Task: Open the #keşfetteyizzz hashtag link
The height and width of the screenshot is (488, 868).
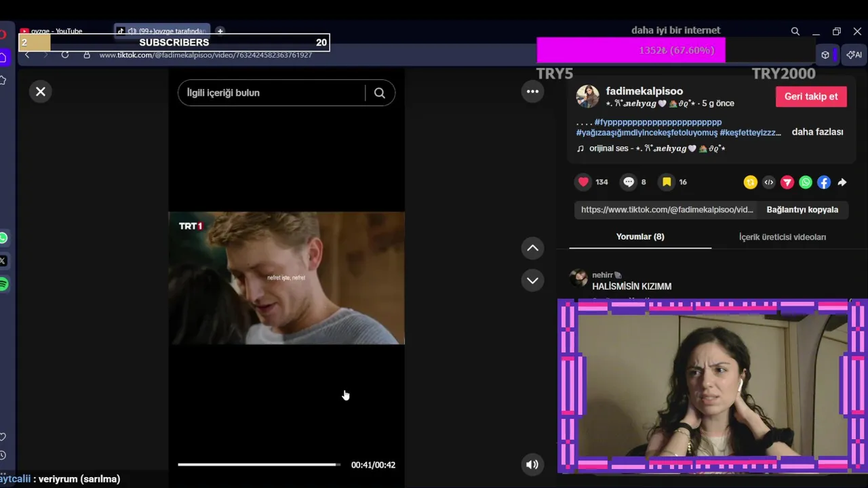Action: [751, 132]
